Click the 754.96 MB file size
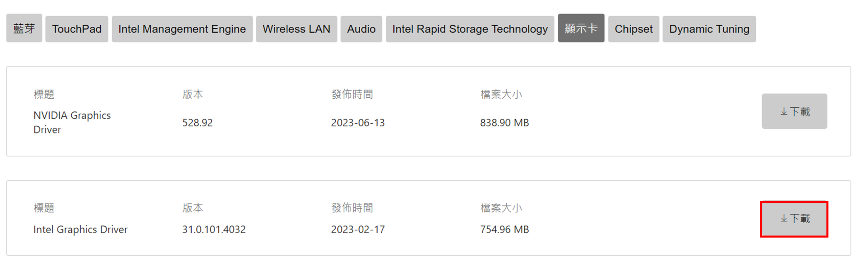Screen dimensions: 868x270 pyautogui.click(x=504, y=229)
